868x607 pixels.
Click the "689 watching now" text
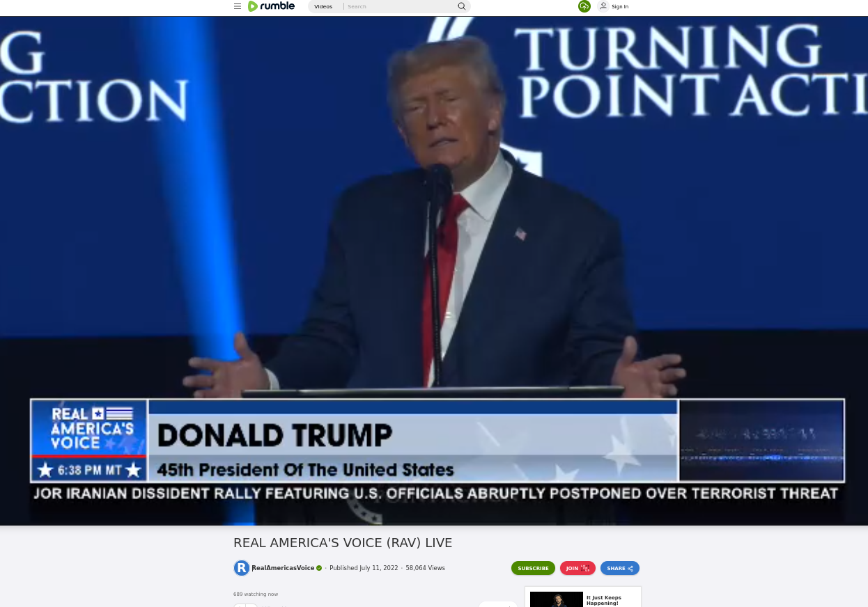(256, 594)
